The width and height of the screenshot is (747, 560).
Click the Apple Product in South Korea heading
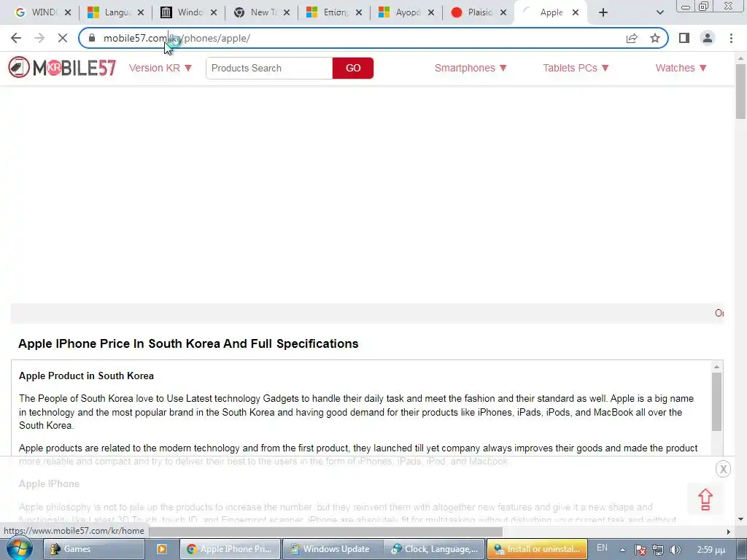coord(86,376)
